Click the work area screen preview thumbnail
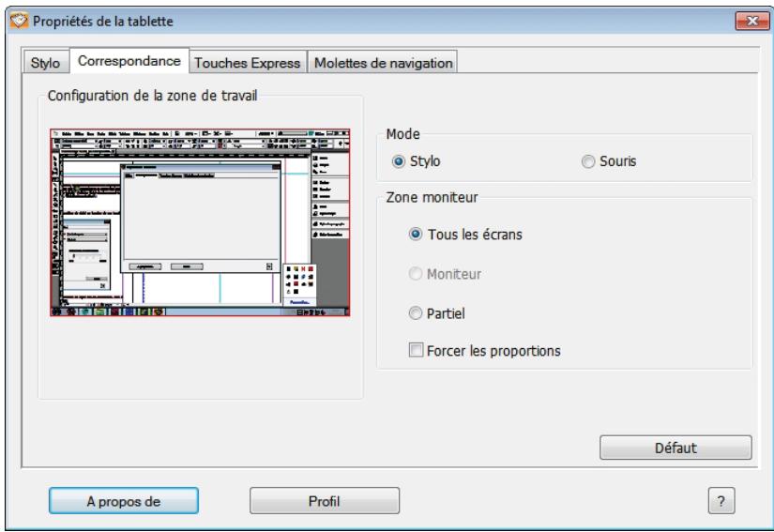 200,222
